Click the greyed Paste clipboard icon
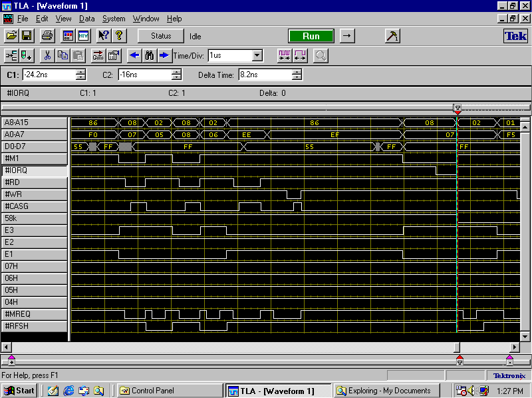The height and width of the screenshot is (398, 532). 78,56
